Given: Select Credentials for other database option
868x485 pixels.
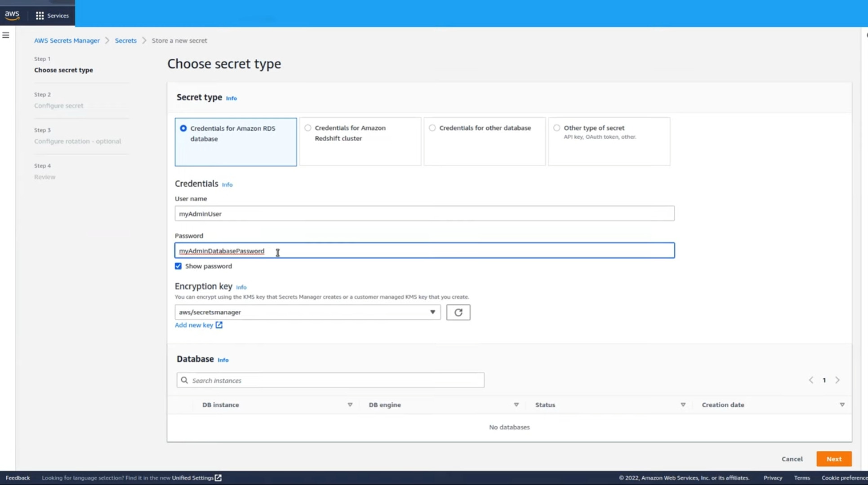Looking at the screenshot, I should tap(432, 128).
